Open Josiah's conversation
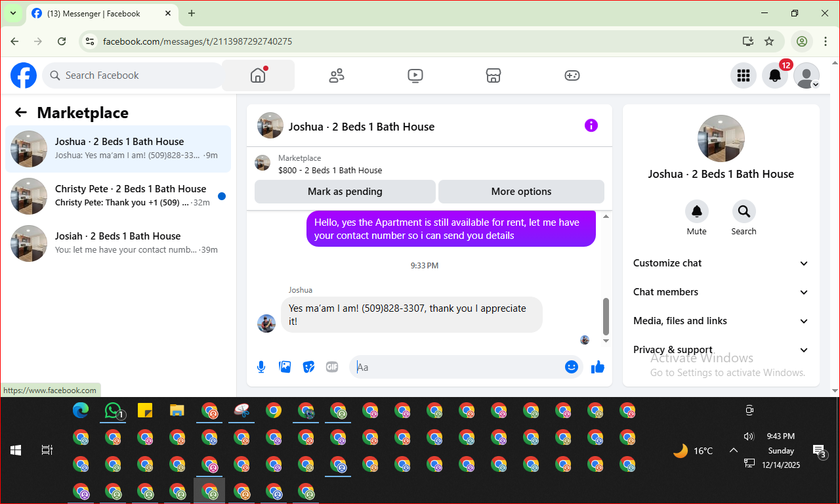The image size is (840, 504). 118,243
